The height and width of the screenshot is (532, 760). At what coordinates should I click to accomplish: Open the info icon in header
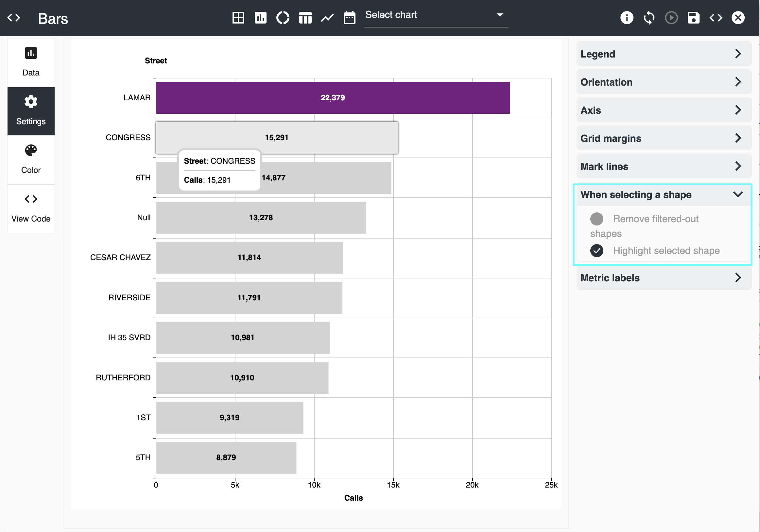point(626,18)
